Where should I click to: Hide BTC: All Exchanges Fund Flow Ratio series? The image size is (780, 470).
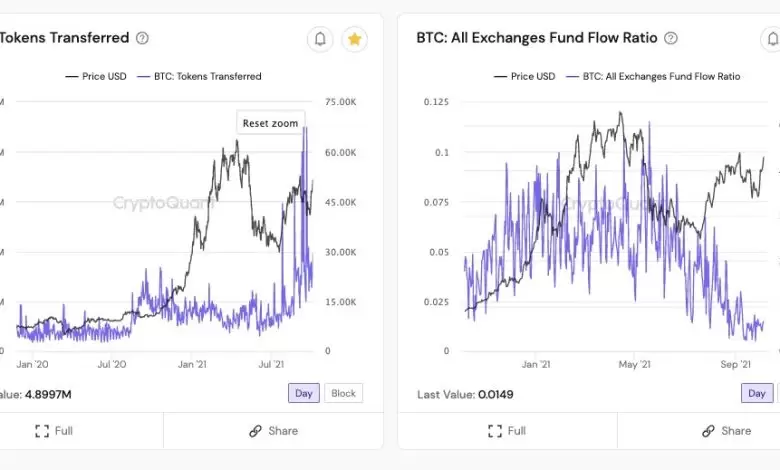pos(653,76)
